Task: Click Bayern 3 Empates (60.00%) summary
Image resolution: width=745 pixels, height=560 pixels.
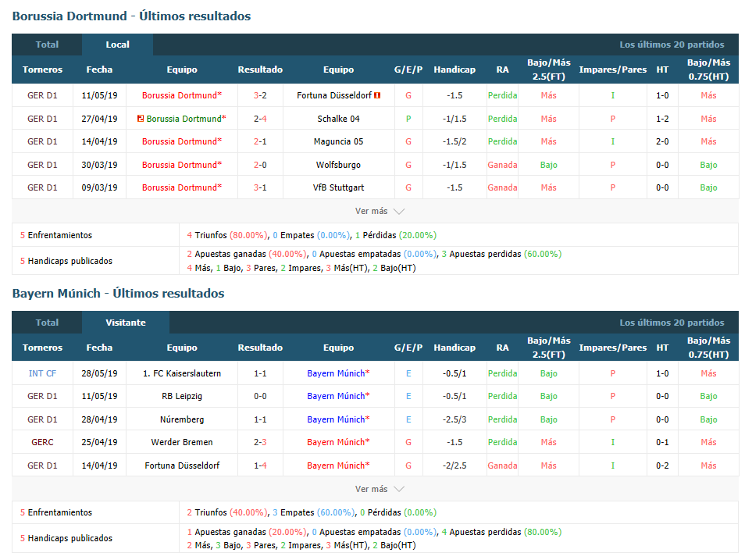Action: [x=314, y=513]
